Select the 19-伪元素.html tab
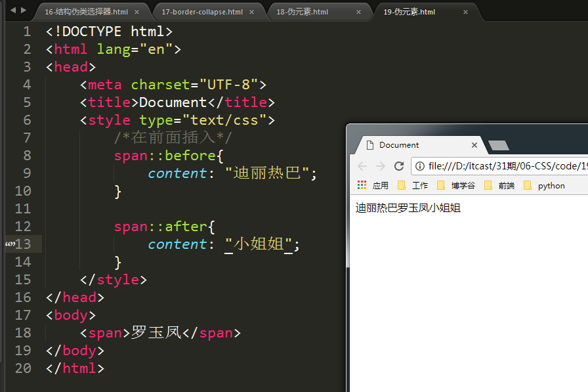 pyautogui.click(x=409, y=12)
